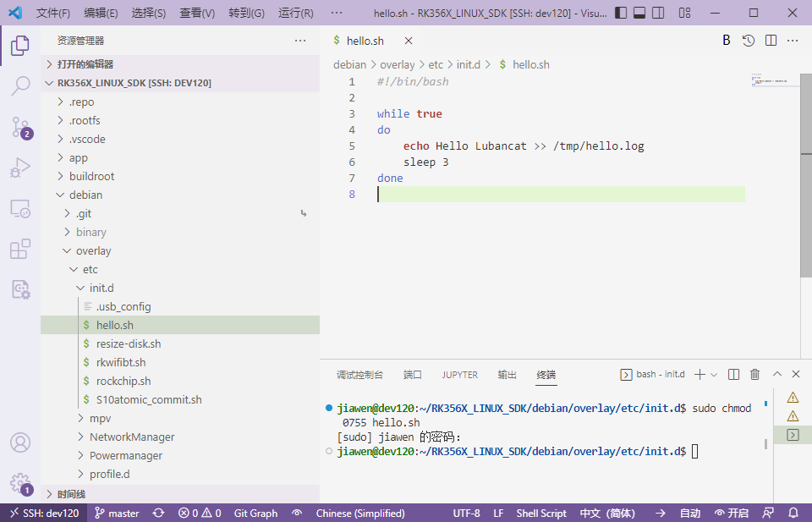
Task: Open the Run and Debug view
Action: (19, 168)
